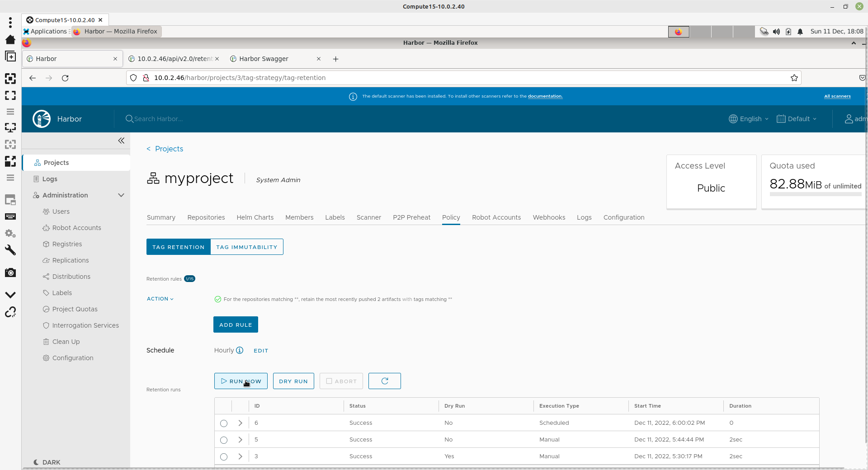
Task: Click the DRY RUN button
Action: click(293, 381)
